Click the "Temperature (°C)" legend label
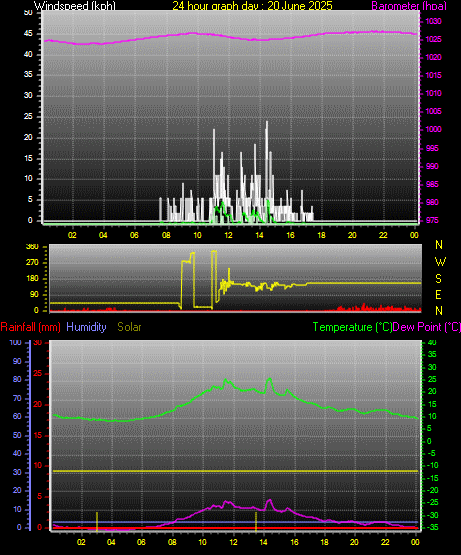The height and width of the screenshot is (555, 461). pyautogui.click(x=352, y=327)
